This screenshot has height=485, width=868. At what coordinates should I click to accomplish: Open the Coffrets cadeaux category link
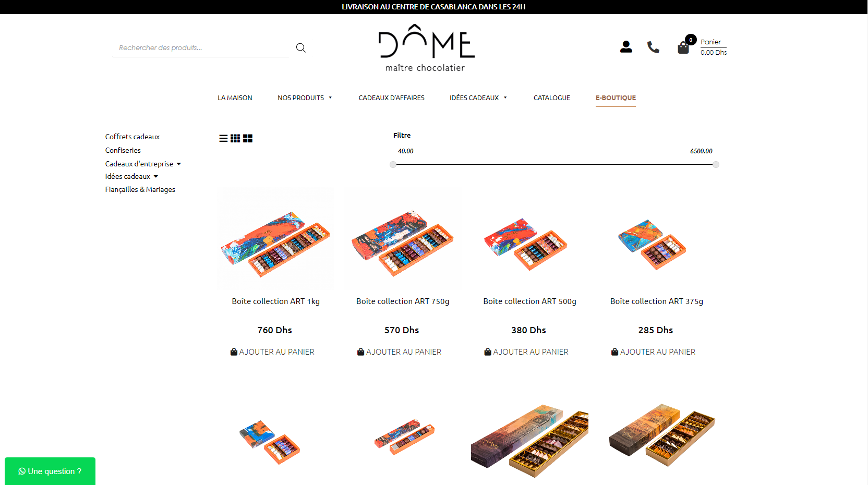coord(132,137)
